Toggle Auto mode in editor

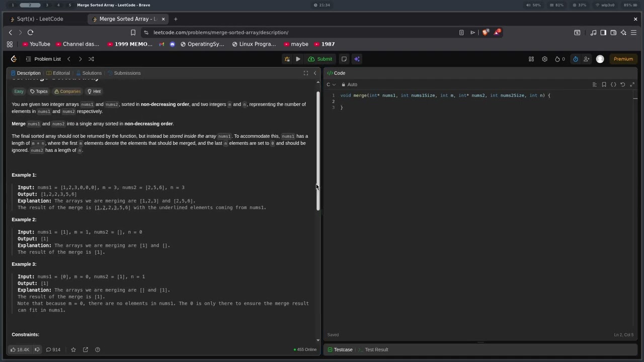(349, 84)
